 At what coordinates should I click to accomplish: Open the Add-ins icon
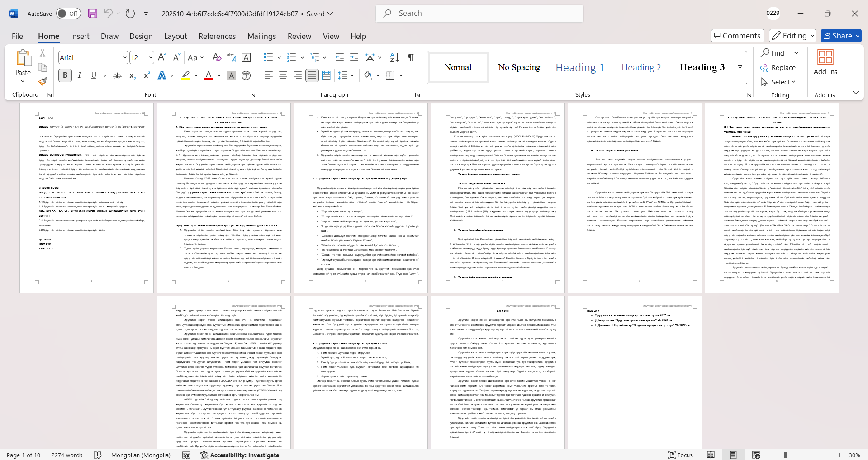(x=825, y=62)
